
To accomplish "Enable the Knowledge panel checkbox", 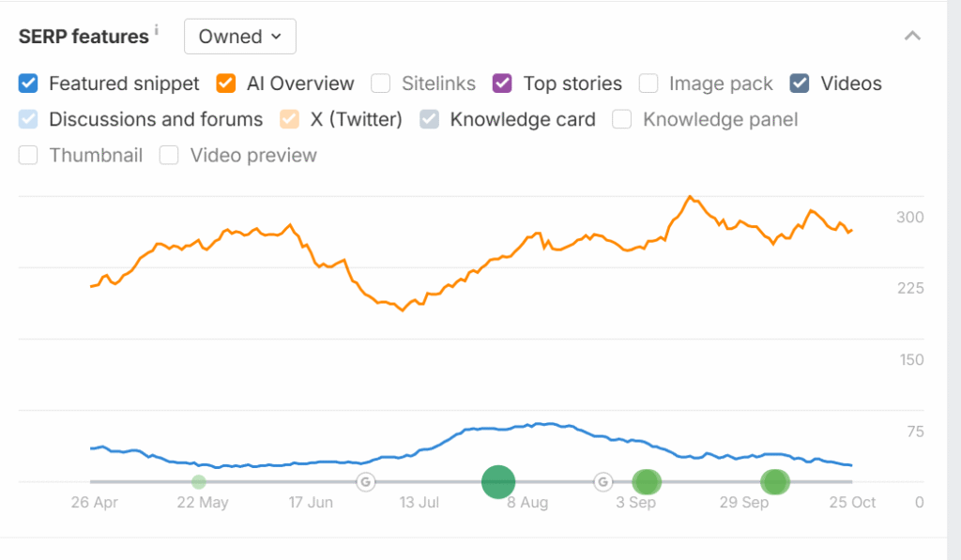I will [x=622, y=119].
